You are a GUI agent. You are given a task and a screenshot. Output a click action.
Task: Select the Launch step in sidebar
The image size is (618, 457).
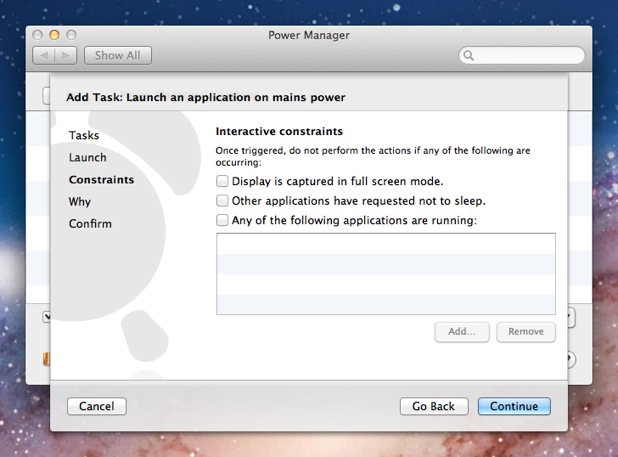point(87,157)
